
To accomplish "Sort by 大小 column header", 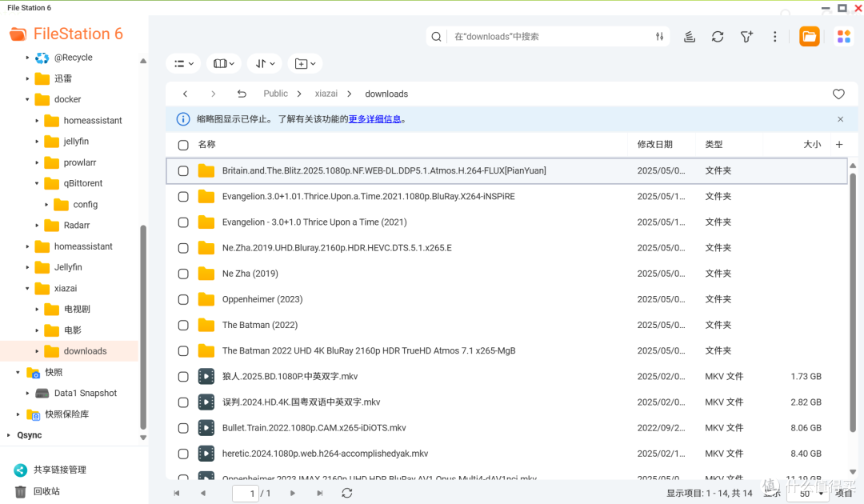I will coord(812,144).
